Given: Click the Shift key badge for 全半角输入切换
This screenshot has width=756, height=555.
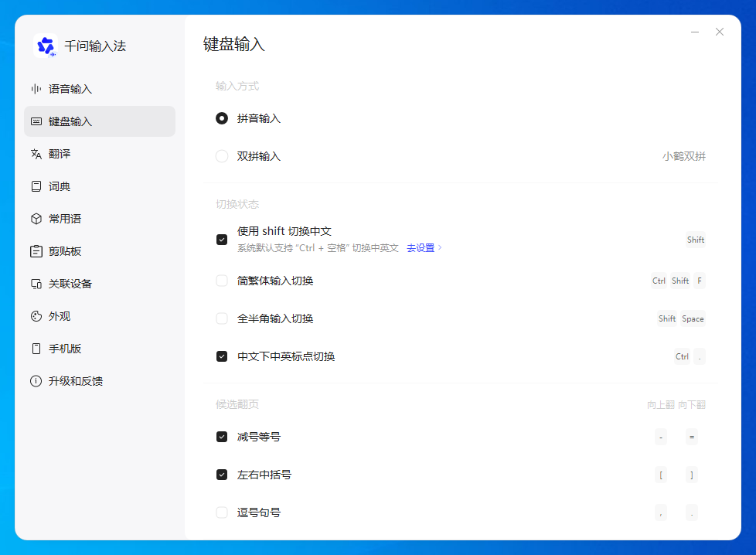Looking at the screenshot, I should [x=667, y=318].
